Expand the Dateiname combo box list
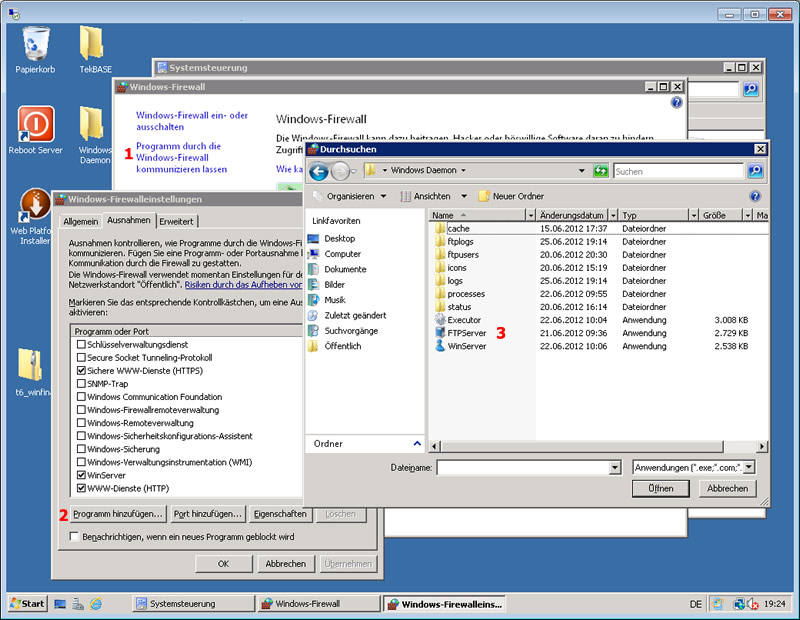The width and height of the screenshot is (800, 620). tap(615, 467)
